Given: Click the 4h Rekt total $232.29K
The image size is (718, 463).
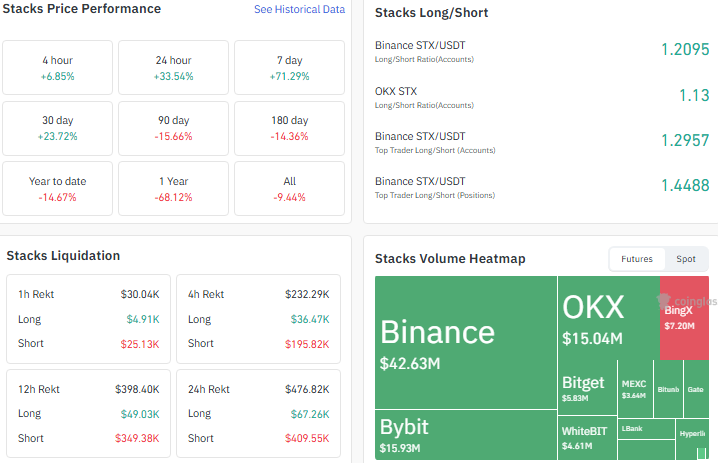Looking at the screenshot, I should tap(307, 294).
